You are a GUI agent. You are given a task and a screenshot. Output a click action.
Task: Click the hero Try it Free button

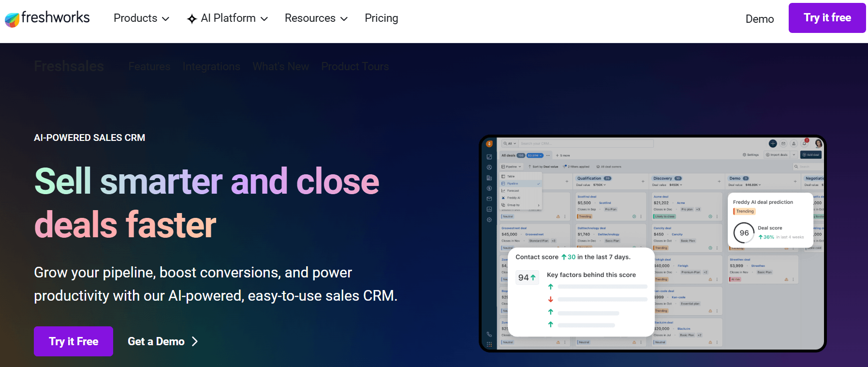(74, 341)
